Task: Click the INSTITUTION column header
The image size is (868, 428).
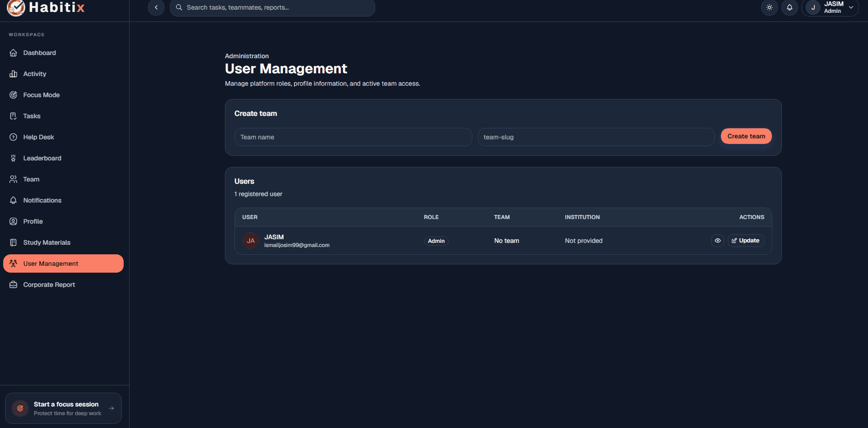Action: 582,217
